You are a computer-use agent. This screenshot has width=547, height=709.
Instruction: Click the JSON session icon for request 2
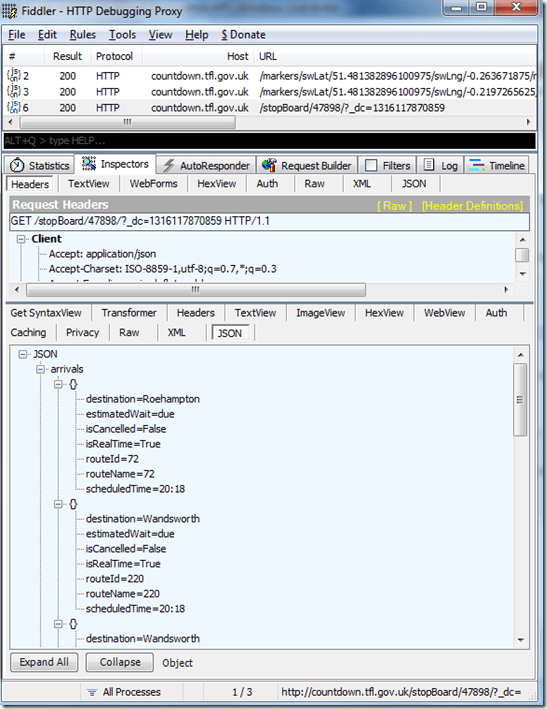[x=14, y=75]
